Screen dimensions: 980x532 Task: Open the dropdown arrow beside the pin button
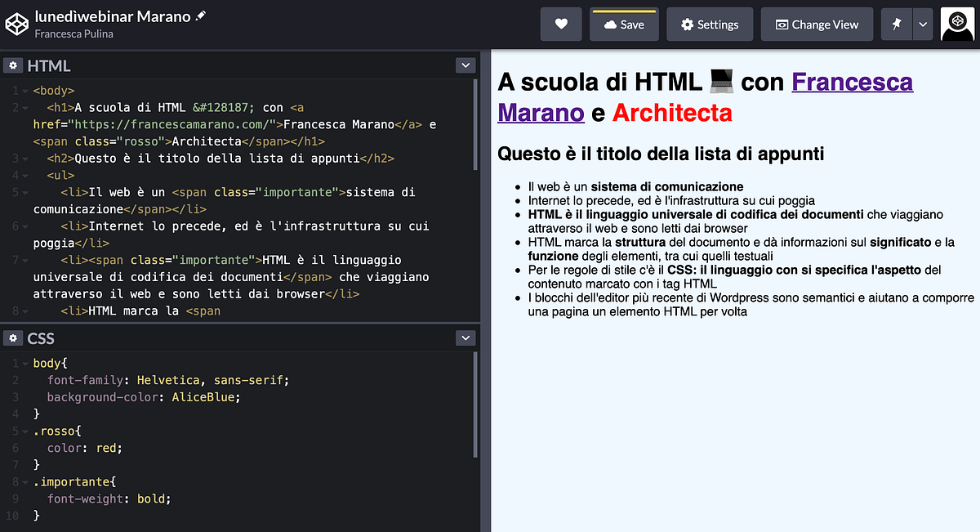[921, 24]
